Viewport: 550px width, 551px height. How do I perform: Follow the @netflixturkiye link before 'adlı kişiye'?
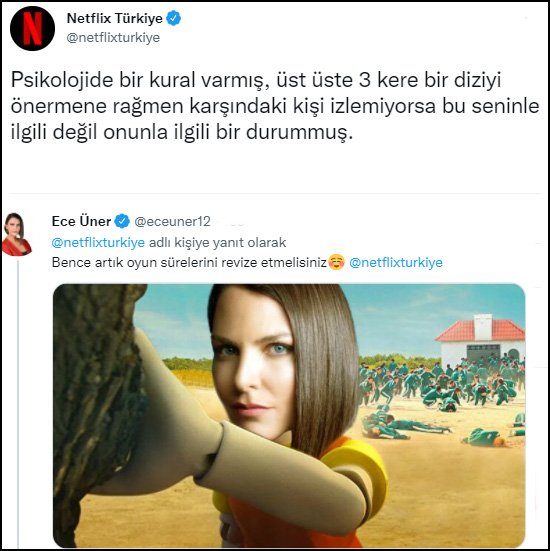[x=98, y=242]
